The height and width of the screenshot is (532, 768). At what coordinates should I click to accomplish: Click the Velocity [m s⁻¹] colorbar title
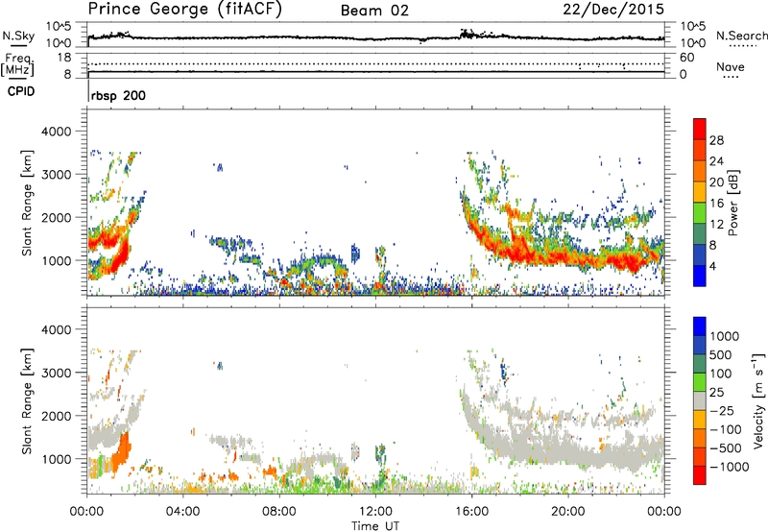pyautogui.click(x=758, y=400)
